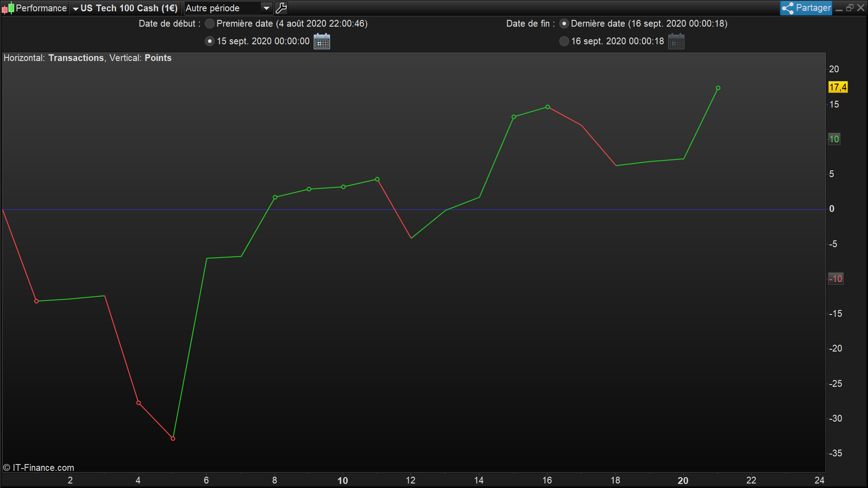Select the Dernière date radio button
868x488 pixels.
tap(564, 23)
